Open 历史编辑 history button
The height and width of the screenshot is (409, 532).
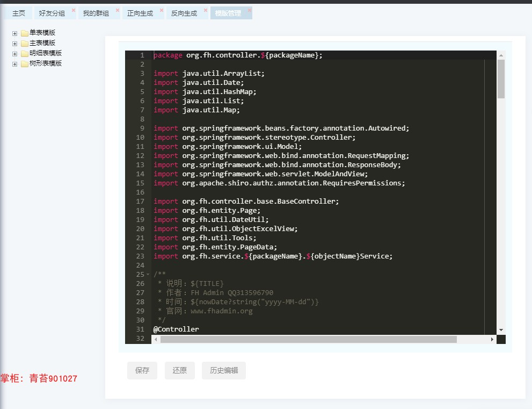tap(224, 370)
